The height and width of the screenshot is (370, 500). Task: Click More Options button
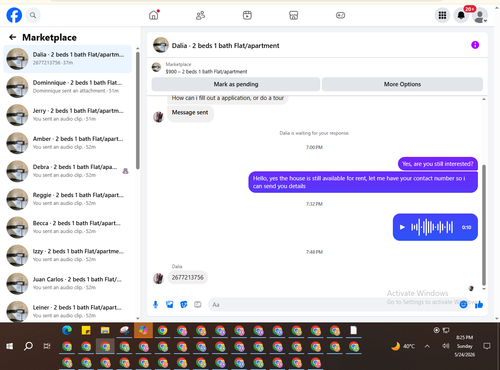point(402,84)
